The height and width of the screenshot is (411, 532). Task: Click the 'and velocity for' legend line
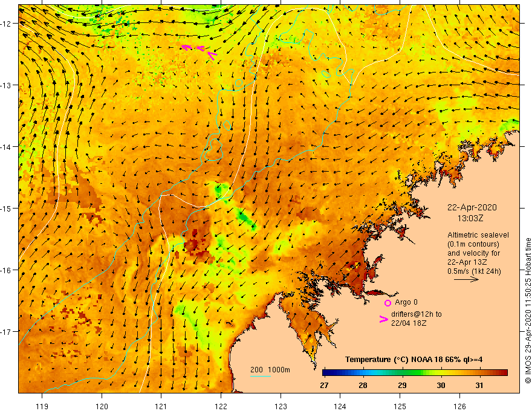(x=473, y=253)
